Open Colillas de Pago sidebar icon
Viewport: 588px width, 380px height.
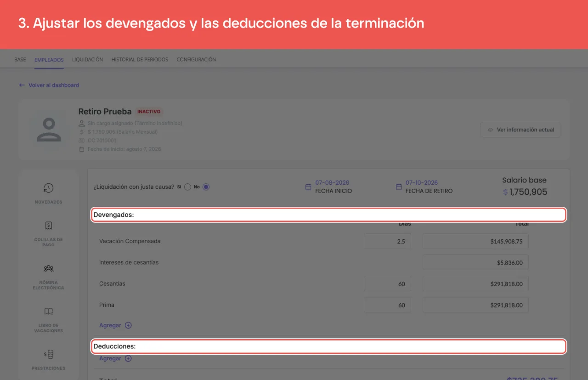coord(48,226)
